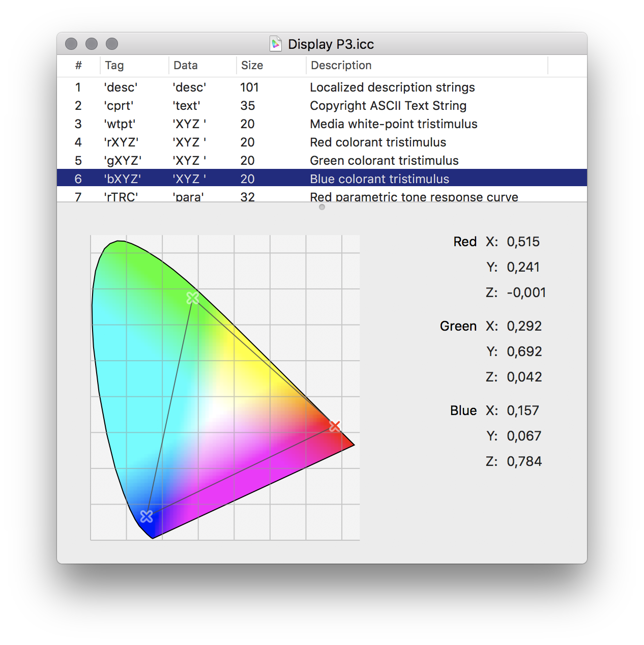
Task: Sort table by the Size column header
Action: point(271,65)
